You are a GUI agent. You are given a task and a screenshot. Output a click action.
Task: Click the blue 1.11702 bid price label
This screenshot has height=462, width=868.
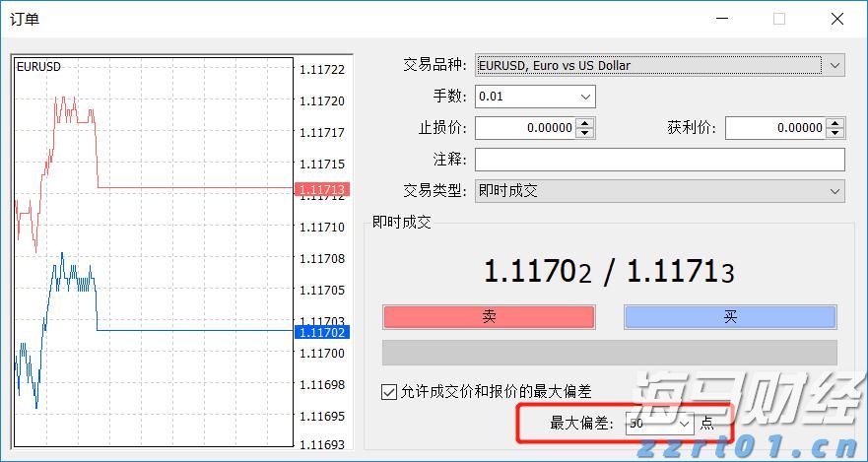323,333
